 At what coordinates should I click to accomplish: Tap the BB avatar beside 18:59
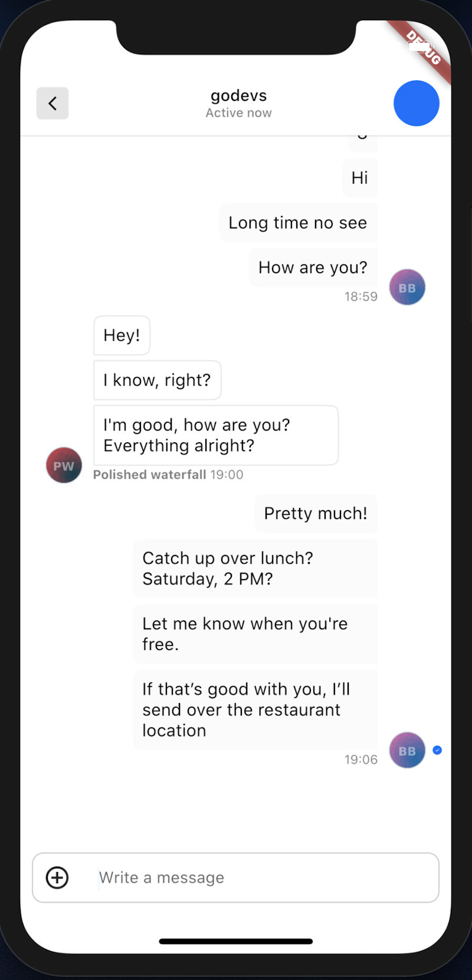pyautogui.click(x=407, y=288)
